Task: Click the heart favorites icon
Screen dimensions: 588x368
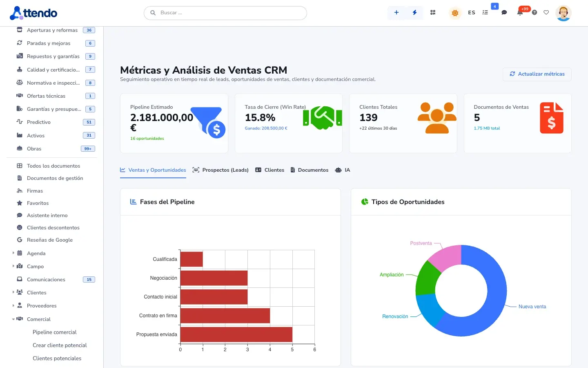Action: coord(546,13)
